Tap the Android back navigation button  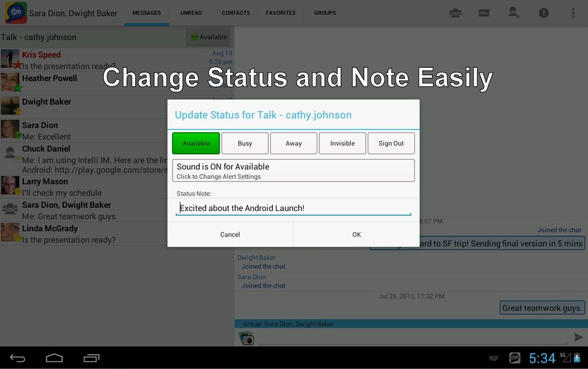click(x=17, y=358)
